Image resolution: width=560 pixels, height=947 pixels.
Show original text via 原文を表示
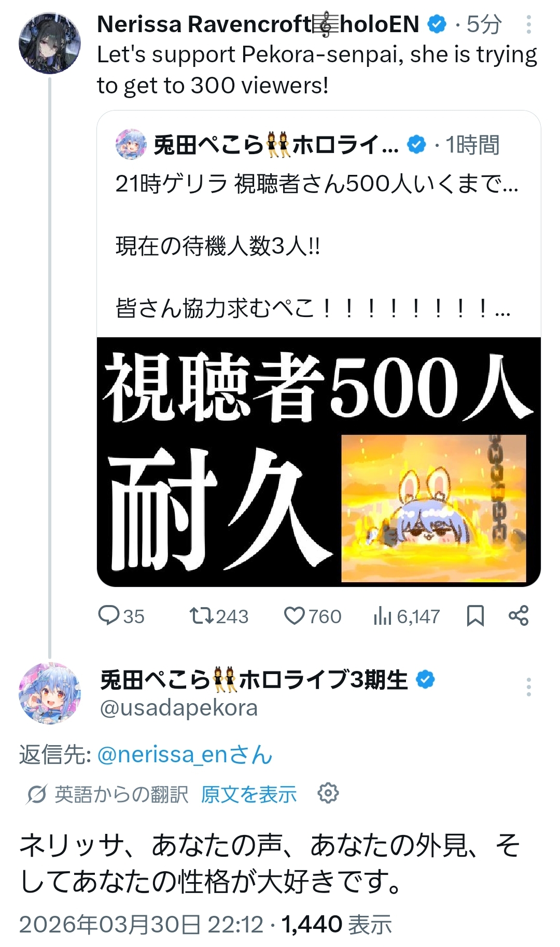pos(249,794)
